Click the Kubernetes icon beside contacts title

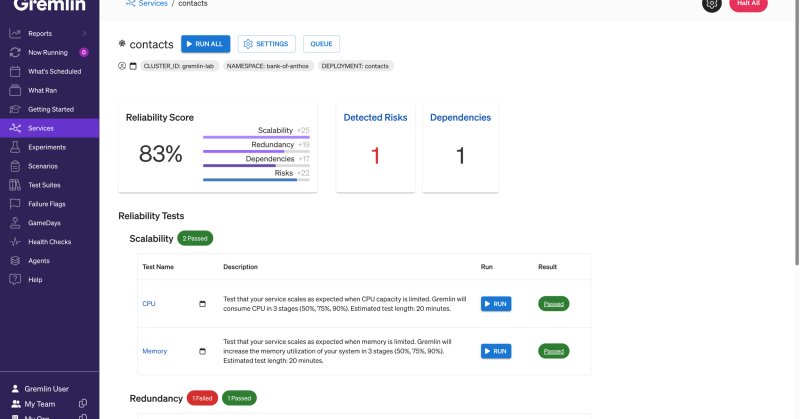pyautogui.click(x=122, y=43)
